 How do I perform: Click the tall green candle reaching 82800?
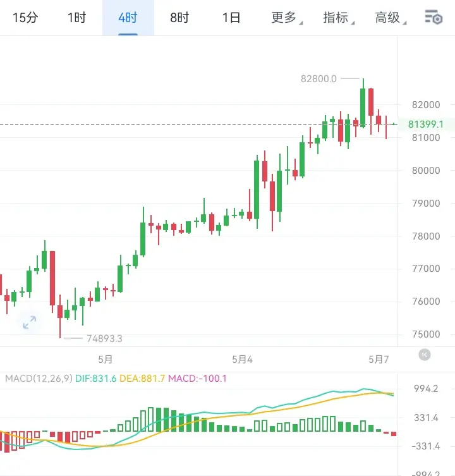pos(363,106)
